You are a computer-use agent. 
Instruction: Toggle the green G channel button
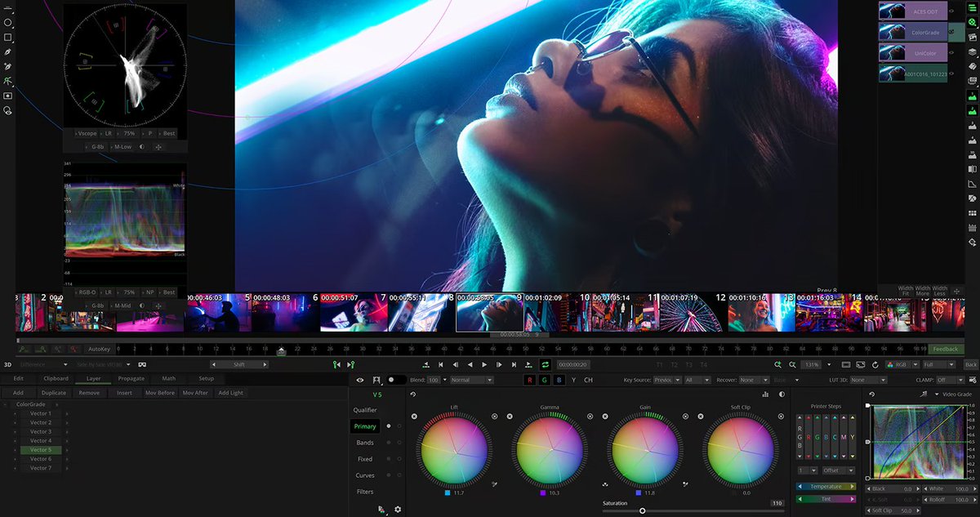(x=545, y=380)
